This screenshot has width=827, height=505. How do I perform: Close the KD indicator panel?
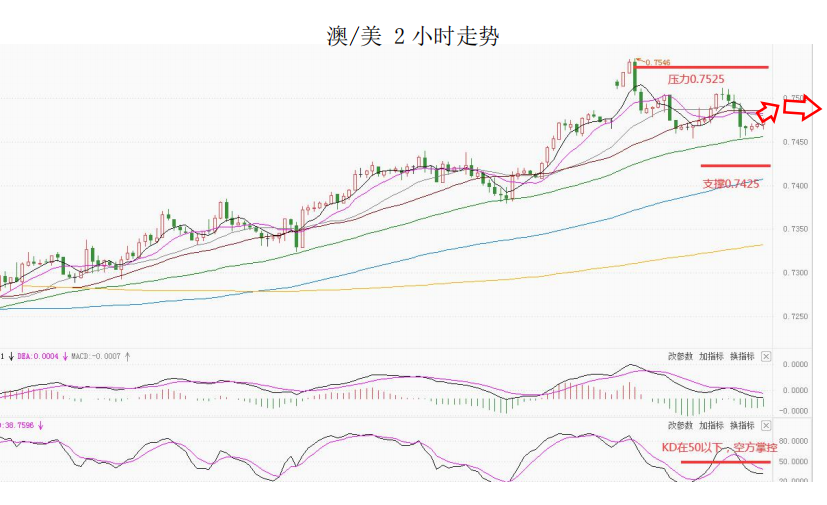(x=766, y=425)
